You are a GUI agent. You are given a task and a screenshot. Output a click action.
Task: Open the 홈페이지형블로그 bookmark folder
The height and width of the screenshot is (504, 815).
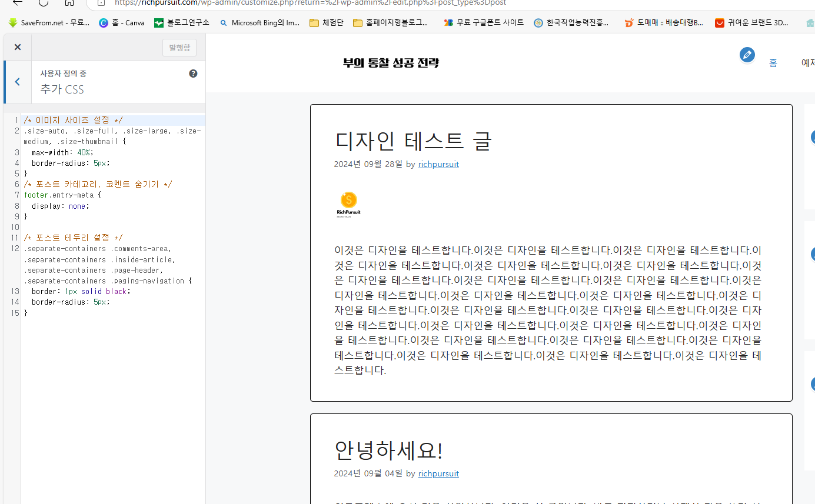point(391,23)
